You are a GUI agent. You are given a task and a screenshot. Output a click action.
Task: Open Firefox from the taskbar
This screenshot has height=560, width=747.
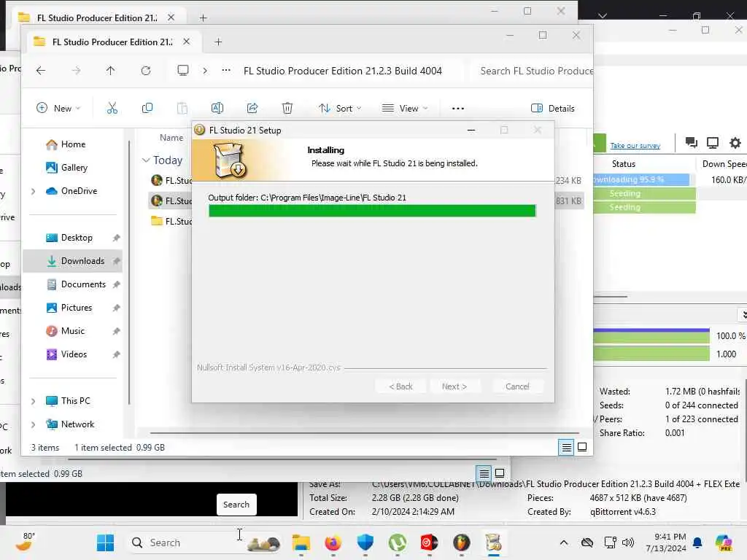tap(333, 542)
